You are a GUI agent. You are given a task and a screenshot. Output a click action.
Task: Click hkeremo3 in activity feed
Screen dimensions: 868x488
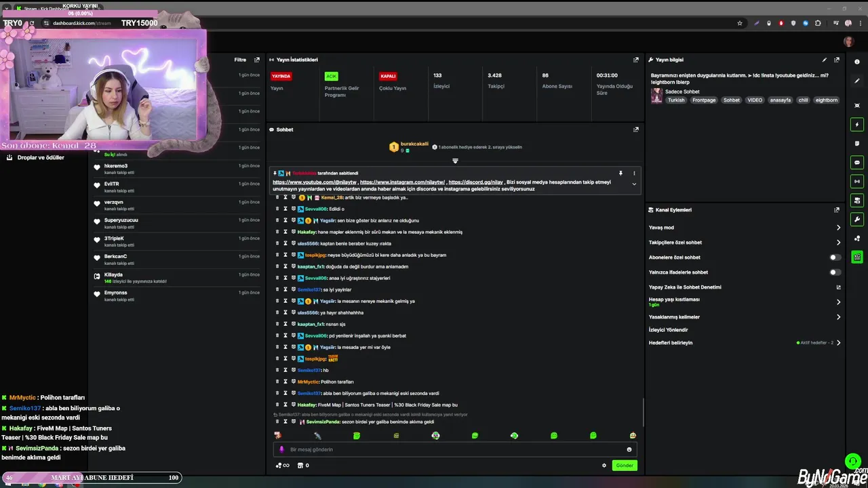[x=116, y=166]
